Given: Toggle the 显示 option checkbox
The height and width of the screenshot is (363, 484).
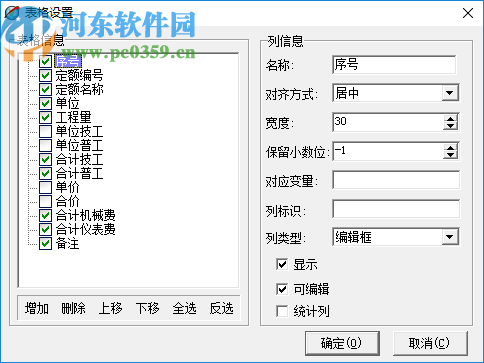Looking at the screenshot, I should (x=282, y=265).
